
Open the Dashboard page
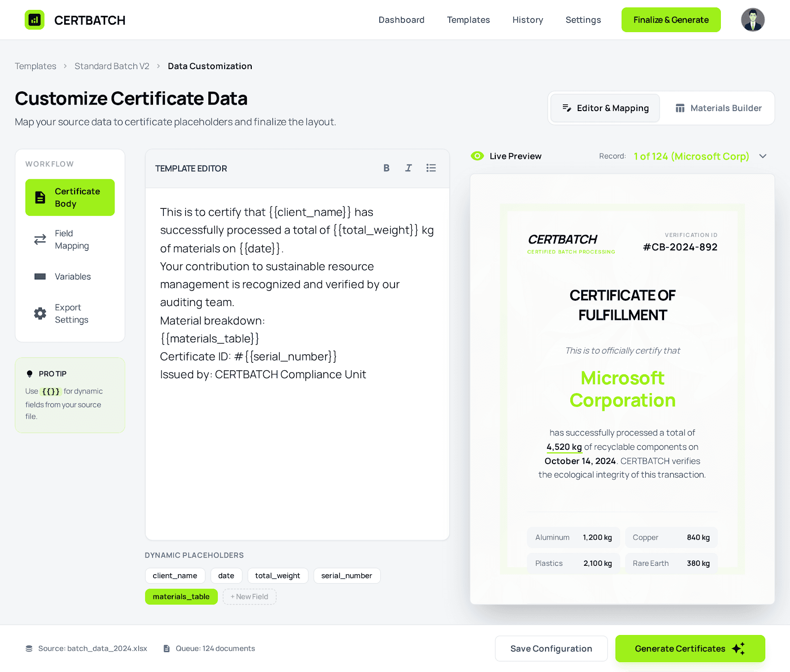(x=401, y=20)
